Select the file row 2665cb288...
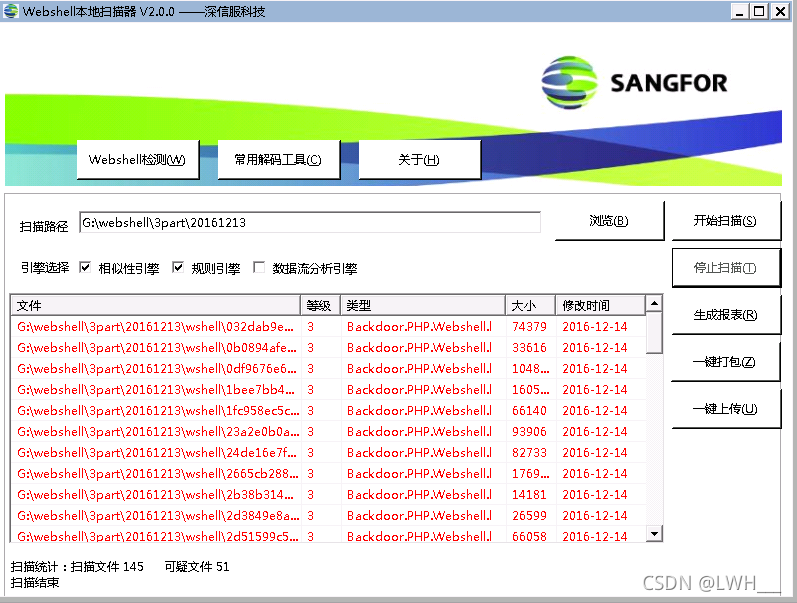Viewport: 797px width, 603px height. click(x=328, y=474)
